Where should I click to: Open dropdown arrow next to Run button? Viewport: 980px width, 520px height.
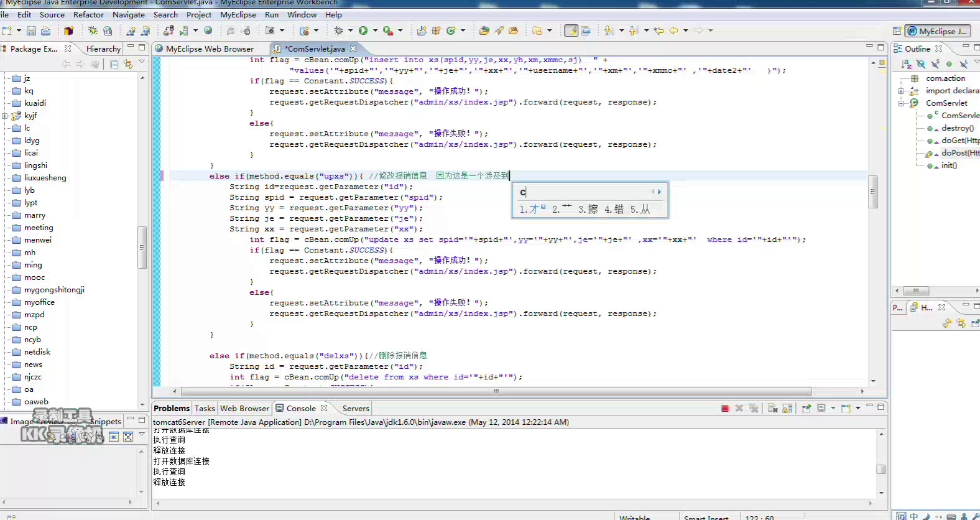click(x=375, y=30)
